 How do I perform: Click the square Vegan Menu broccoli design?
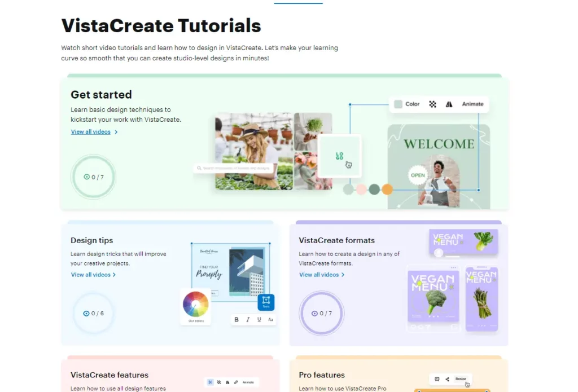pyautogui.click(x=433, y=296)
